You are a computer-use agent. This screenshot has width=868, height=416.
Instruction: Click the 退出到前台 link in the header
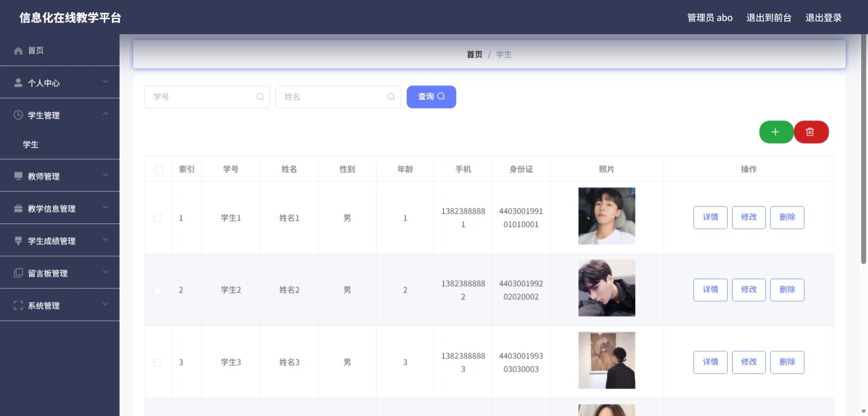tap(769, 18)
